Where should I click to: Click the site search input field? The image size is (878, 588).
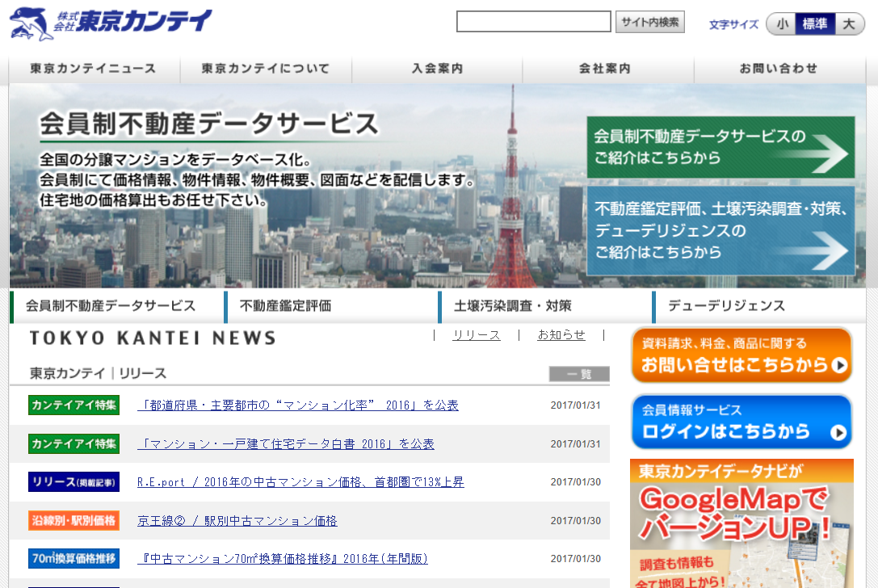(533, 22)
